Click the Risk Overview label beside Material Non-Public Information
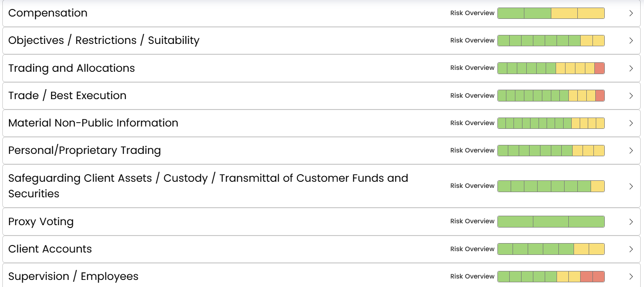This screenshot has height=287, width=644. click(471, 123)
